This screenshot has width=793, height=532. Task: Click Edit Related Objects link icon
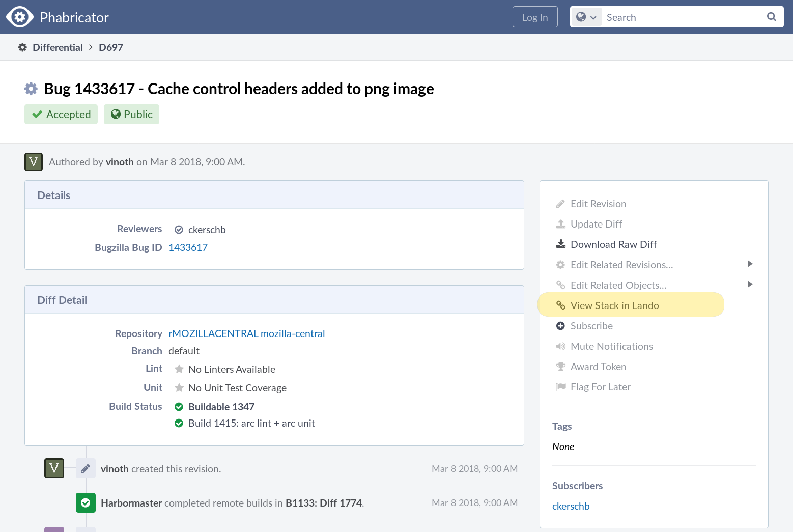[560, 285]
